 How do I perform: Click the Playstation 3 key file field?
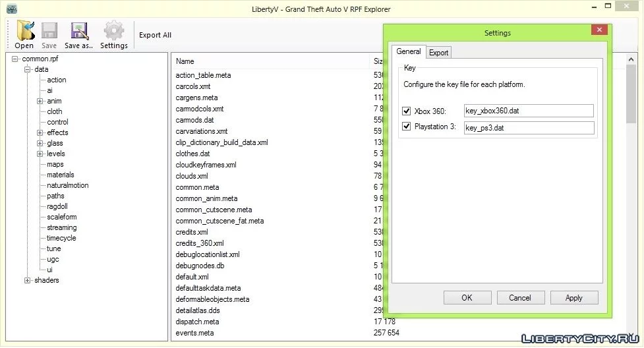point(529,128)
